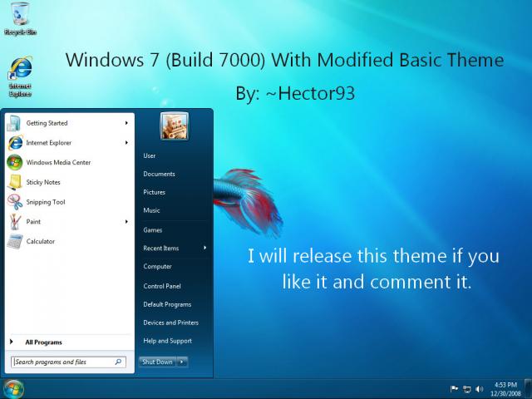Click the Internet Explorer label in Start menu
The image size is (532, 399).
pos(49,143)
